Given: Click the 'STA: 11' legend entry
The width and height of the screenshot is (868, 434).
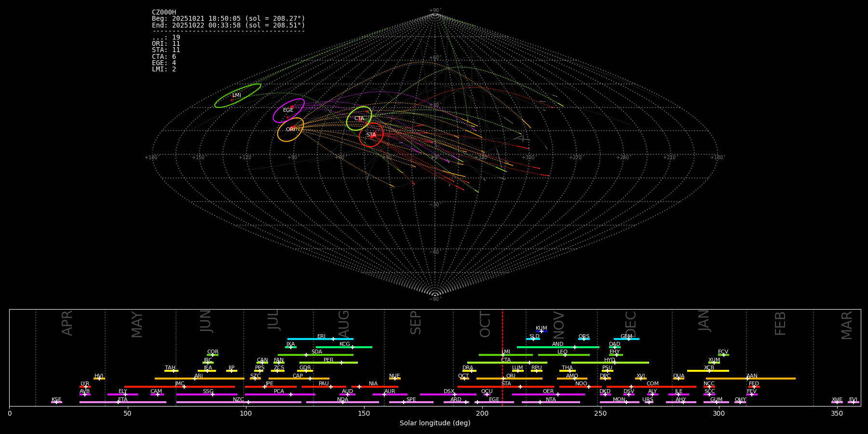Looking at the screenshot, I should 166,50.
